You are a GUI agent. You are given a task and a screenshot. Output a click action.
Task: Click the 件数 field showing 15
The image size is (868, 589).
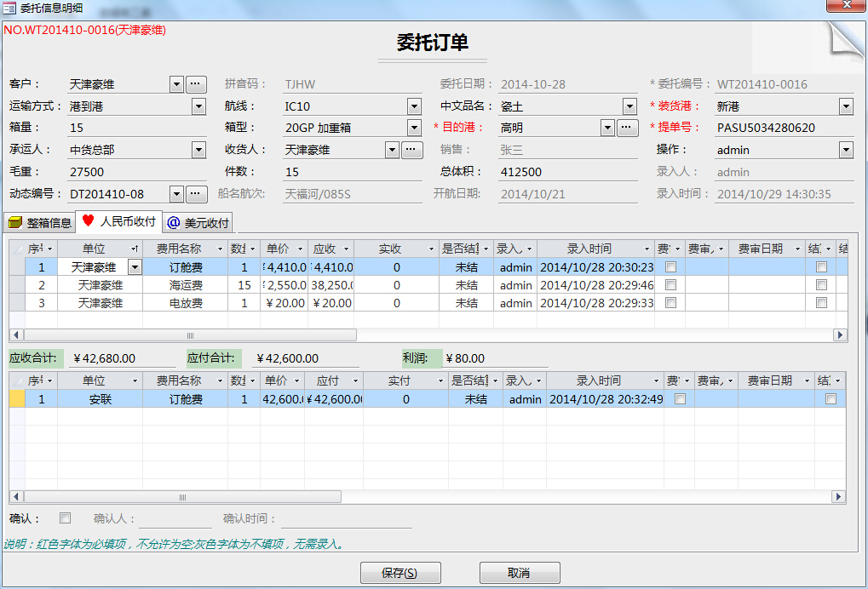(x=353, y=172)
